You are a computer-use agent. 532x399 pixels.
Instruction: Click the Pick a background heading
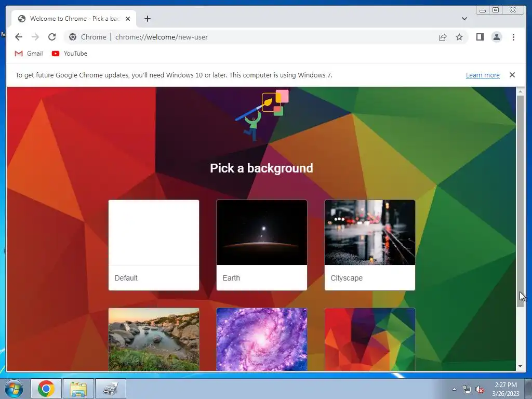(x=261, y=168)
